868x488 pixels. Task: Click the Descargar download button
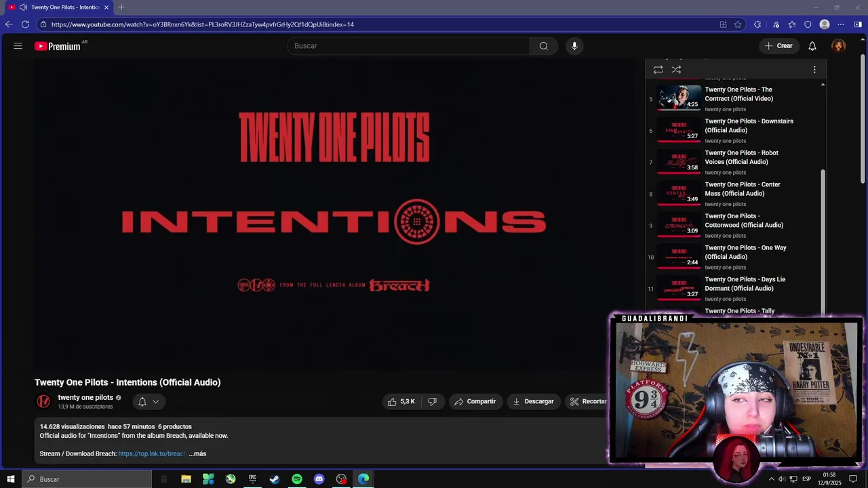(533, 402)
